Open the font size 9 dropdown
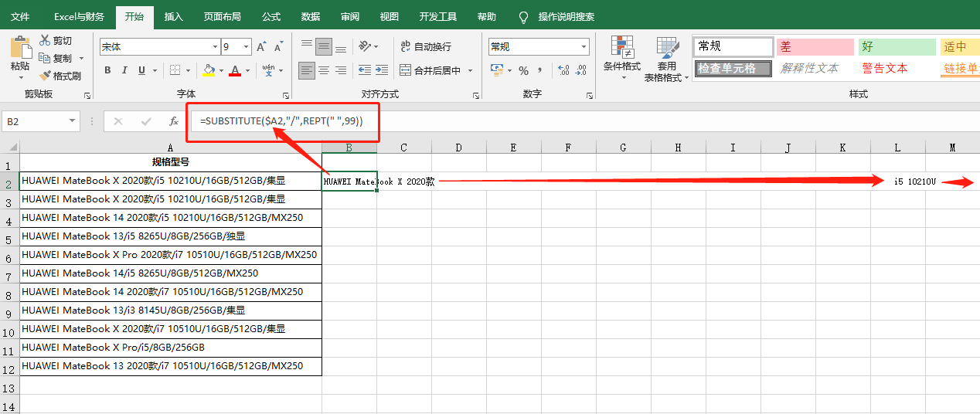The width and height of the screenshot is (980, 414). (x=247, y=47)
